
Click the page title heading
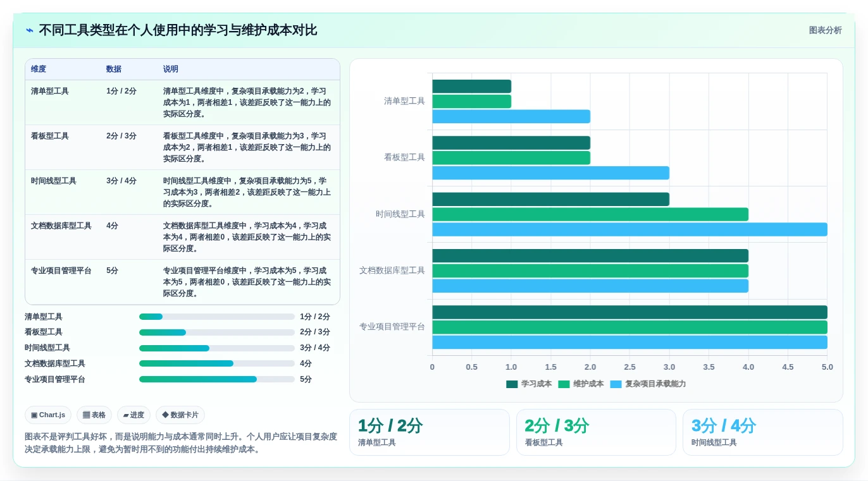coord(178,30)
